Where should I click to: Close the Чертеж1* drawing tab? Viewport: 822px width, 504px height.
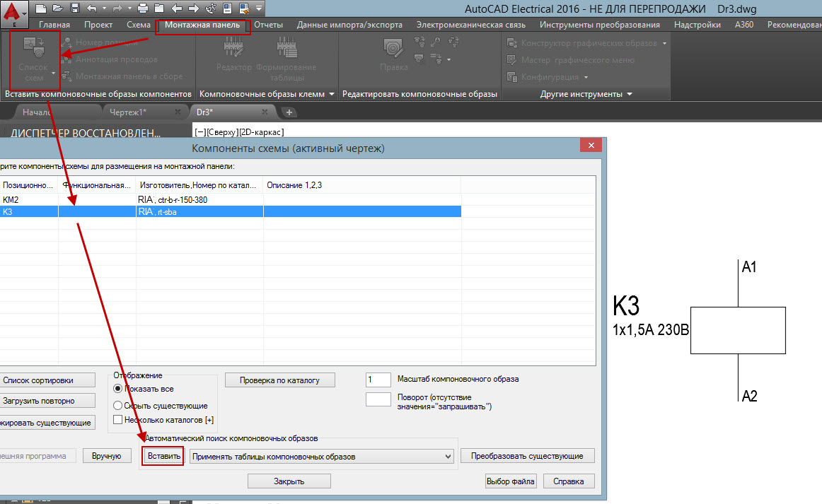(178, 112)
